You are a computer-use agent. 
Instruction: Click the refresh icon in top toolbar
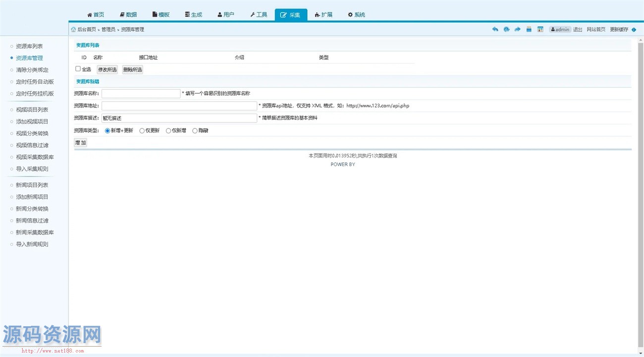506,29
